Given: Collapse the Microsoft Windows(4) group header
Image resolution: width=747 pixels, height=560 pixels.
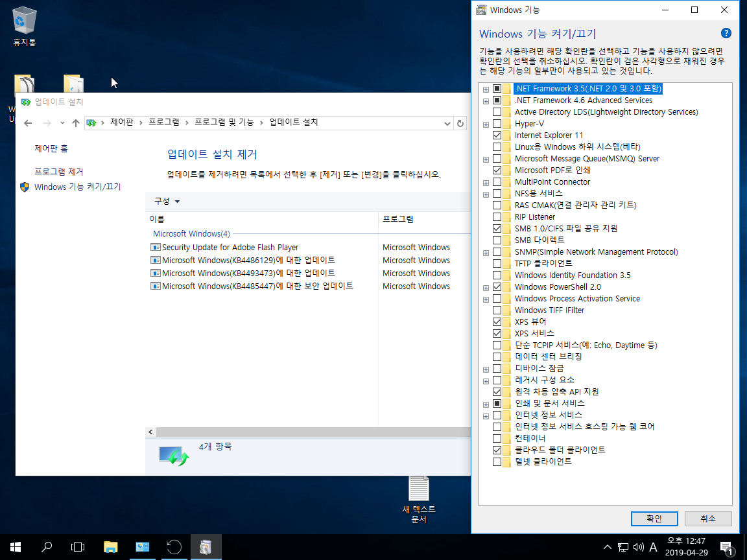Looking at the screenshot, I should 191,234.
